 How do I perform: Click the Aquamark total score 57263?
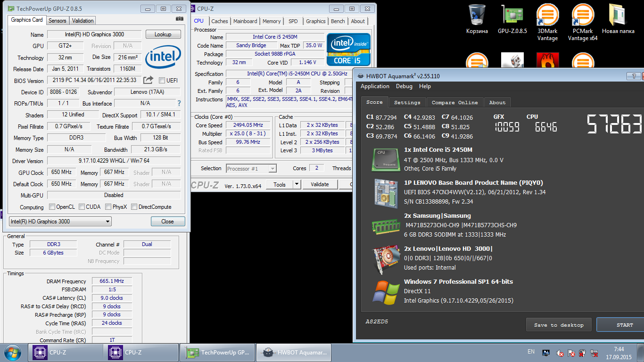click(614, 124)
